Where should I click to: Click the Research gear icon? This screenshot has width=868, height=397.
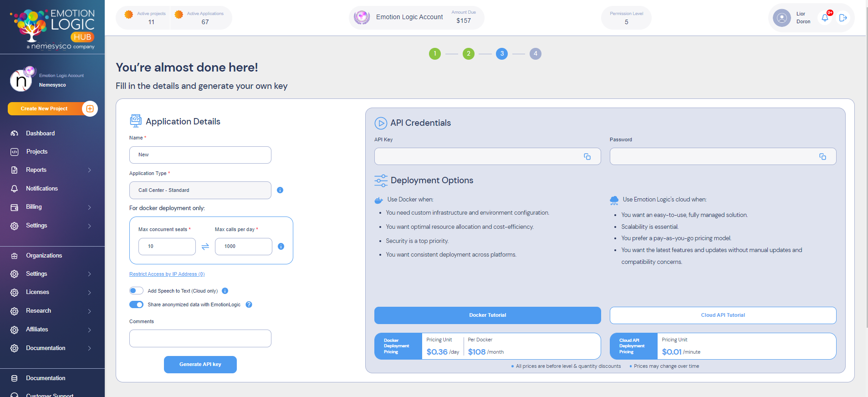tap(15, 311)
